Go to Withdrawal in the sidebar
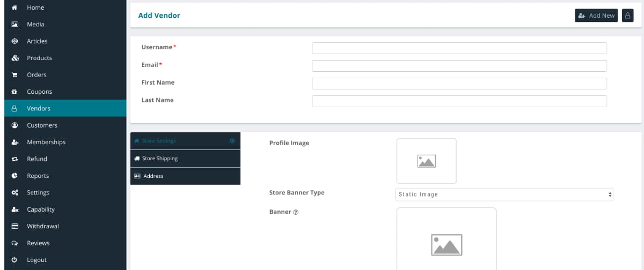This screenshot has height=270, width=644. pos(43,226)
